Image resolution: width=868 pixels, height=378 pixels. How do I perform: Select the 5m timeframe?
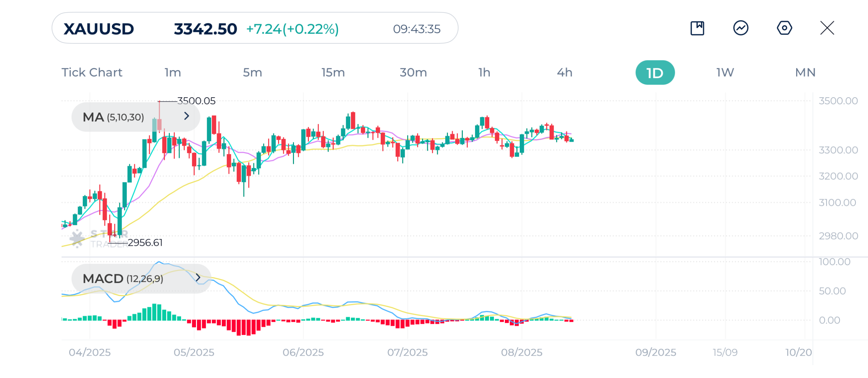[x=252, y=73]
